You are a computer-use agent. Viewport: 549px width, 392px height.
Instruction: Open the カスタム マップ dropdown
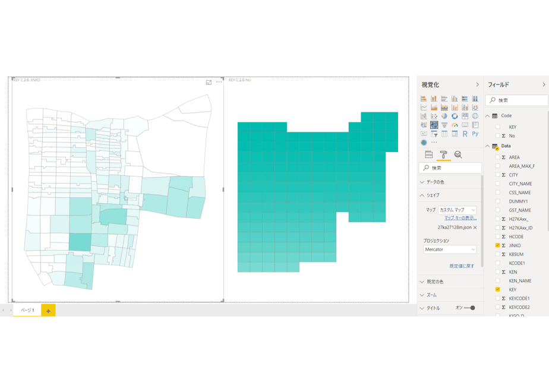457,210
